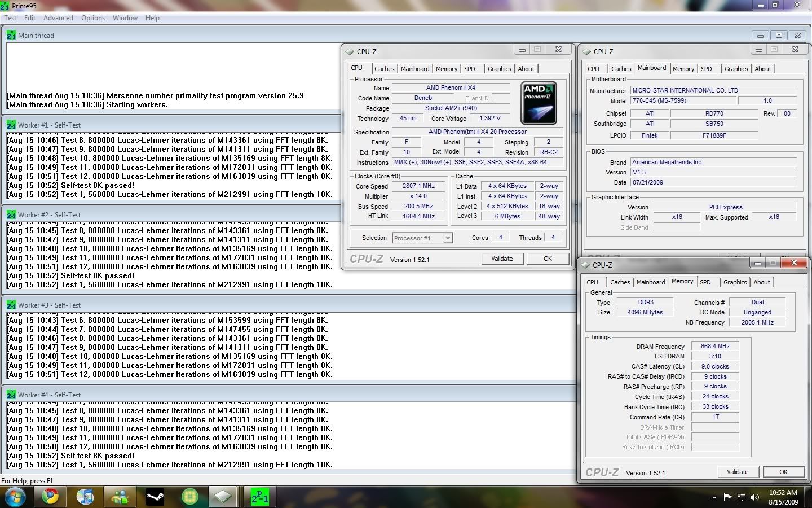Open the Test menu in Prime95

10,18
